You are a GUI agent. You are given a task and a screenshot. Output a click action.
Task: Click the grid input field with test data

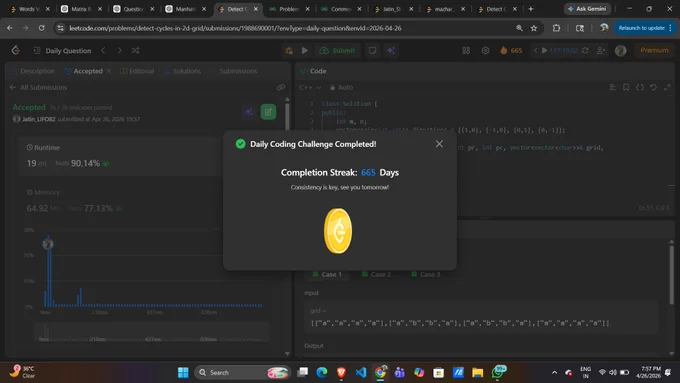(481, 317)
